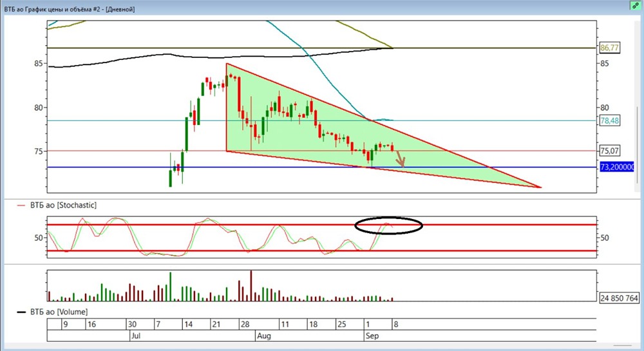
Task: Select the 78,48 teal price label
Action: click(609, 120)
